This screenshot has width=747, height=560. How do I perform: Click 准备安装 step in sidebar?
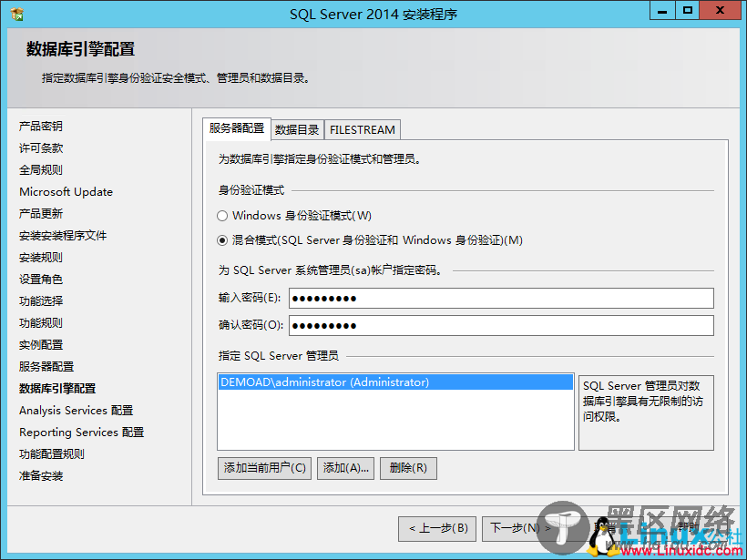tap(41, 476)
